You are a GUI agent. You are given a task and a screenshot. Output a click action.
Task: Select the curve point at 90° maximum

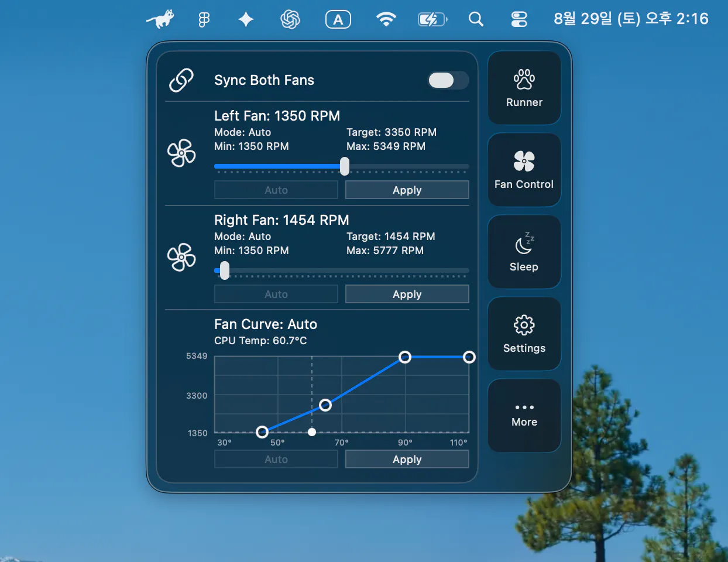[x=405, y=357]
